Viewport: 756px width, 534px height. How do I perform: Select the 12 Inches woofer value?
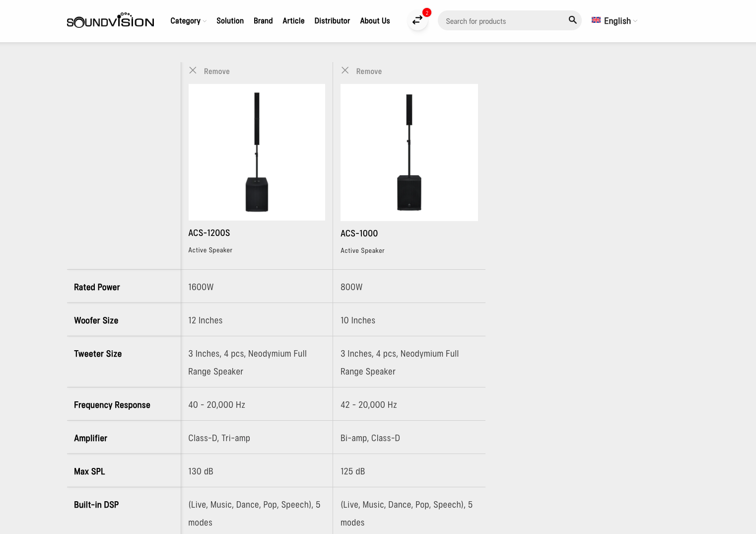pos(205,320)
